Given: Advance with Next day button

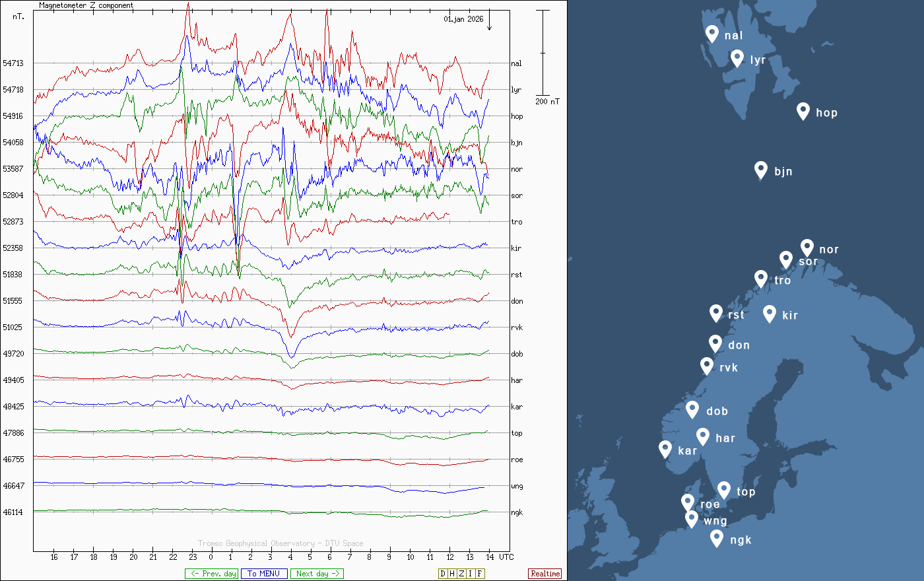Looking at the screenshot, I should [317, 574].
